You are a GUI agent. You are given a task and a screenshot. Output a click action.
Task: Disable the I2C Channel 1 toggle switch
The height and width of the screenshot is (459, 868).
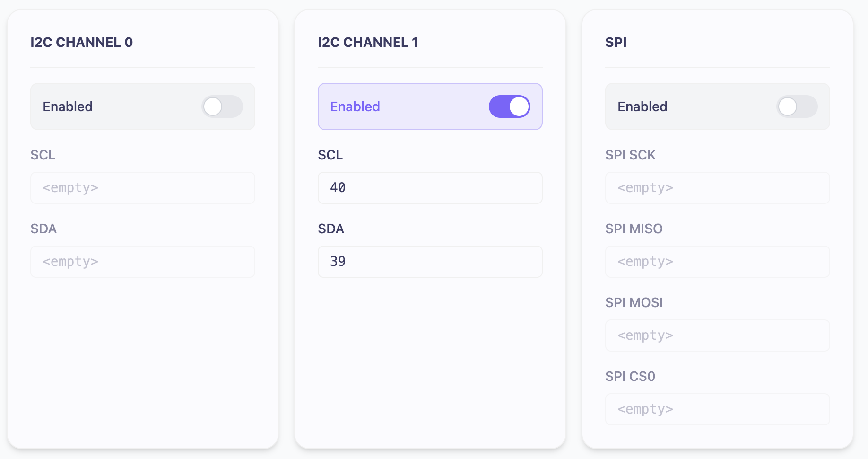click(510, 106)
